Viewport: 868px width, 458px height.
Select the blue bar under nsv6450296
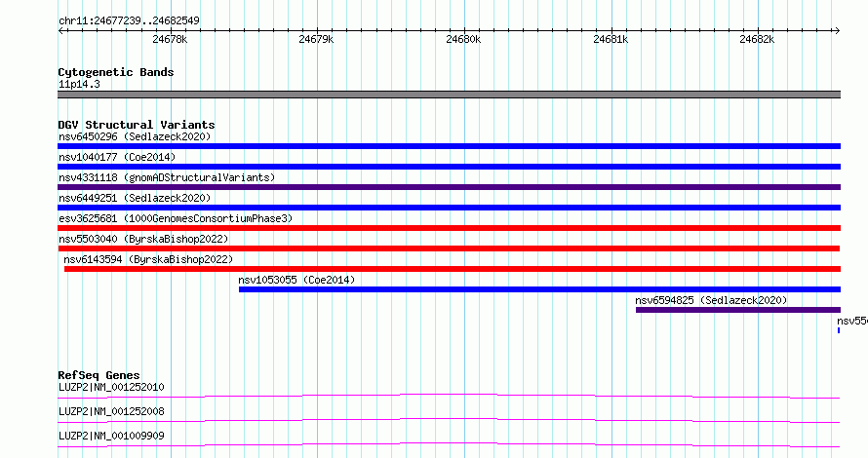click(449, 146)
